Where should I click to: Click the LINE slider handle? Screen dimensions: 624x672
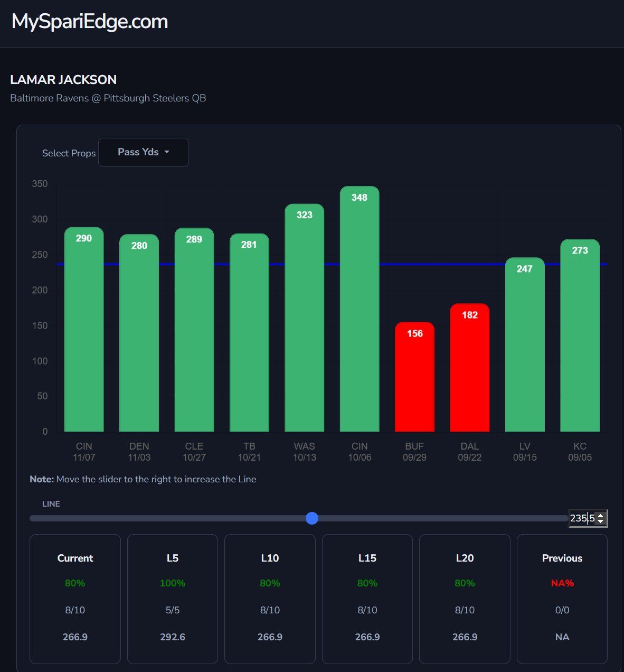(312, 518)
